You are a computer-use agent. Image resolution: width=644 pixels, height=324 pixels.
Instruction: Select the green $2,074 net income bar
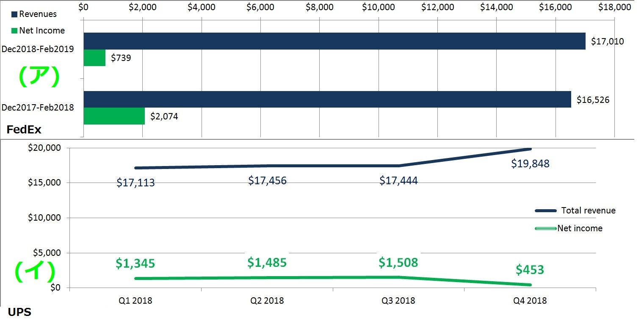(114, 116)
